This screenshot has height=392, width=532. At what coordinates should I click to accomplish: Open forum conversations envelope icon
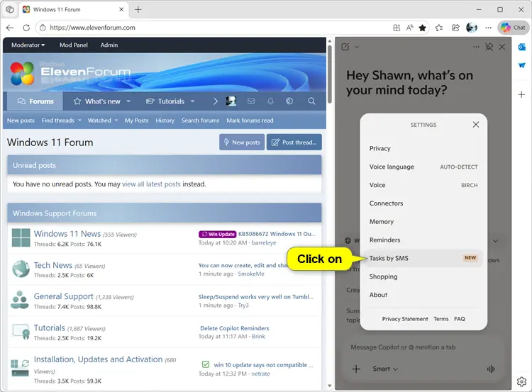251,101
